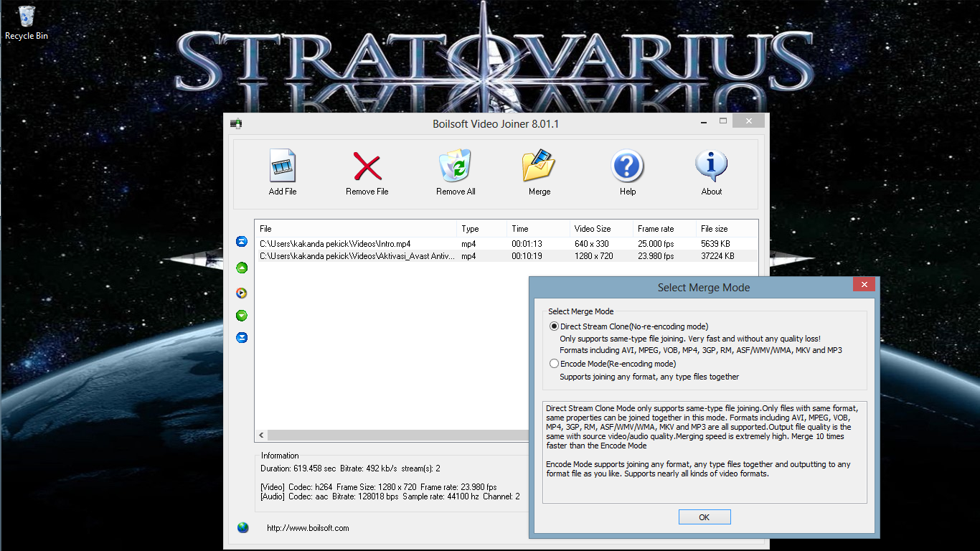This screenshot has height=551, width=980.
Task: Click the merge mode description text box
Action: point(705,452)
